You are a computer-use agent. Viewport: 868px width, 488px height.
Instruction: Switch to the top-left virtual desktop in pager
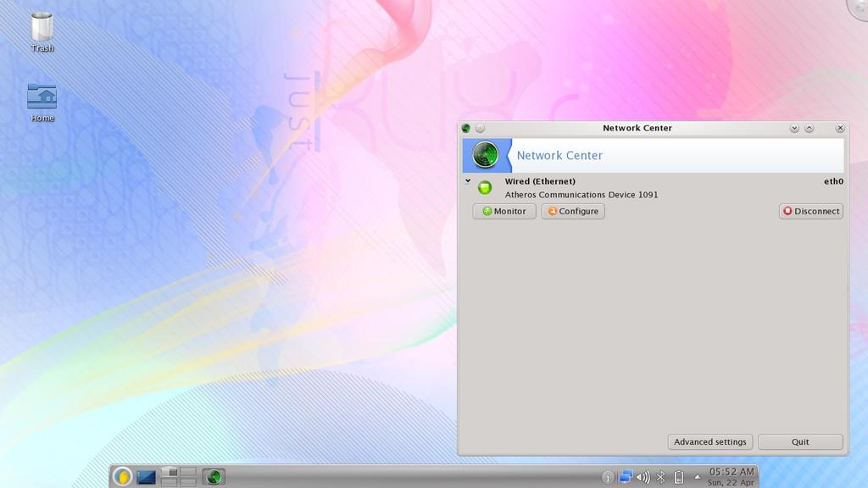coord(169,472)
